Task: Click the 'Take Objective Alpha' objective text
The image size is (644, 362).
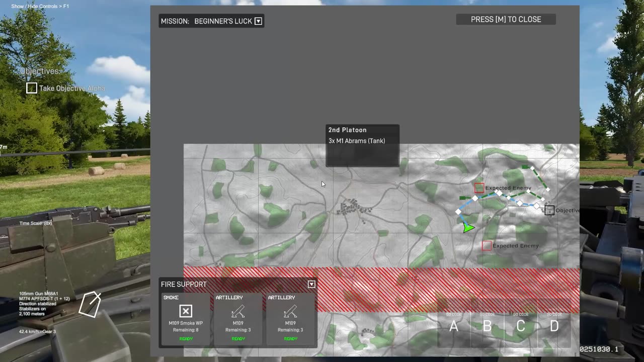Action: pos(72,88)
